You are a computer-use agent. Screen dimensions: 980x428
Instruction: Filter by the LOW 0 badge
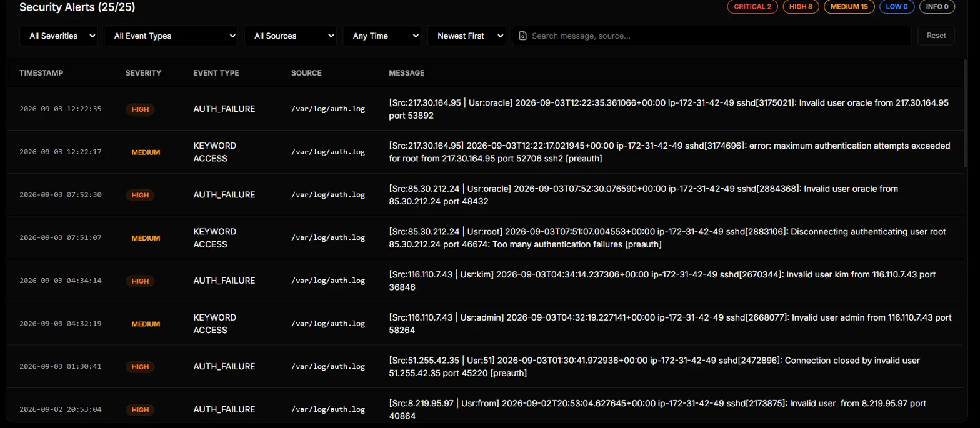[x=897, y=7]
